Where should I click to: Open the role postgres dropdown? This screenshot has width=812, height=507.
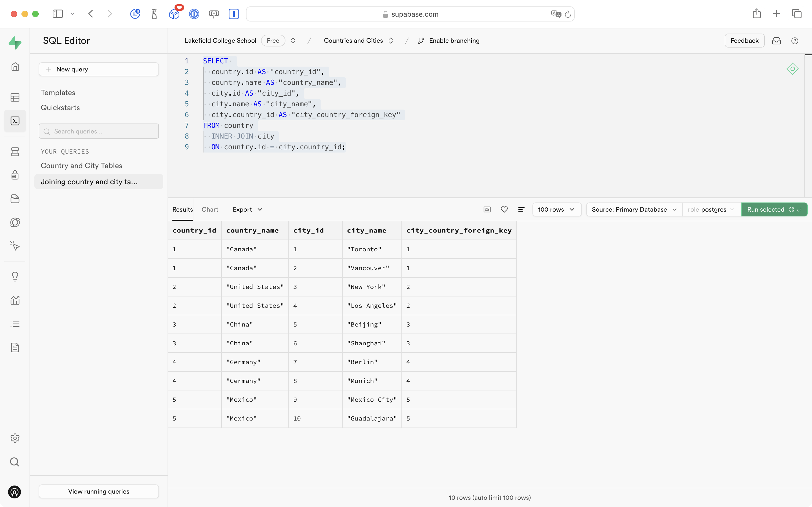click(x=711, y=209)
